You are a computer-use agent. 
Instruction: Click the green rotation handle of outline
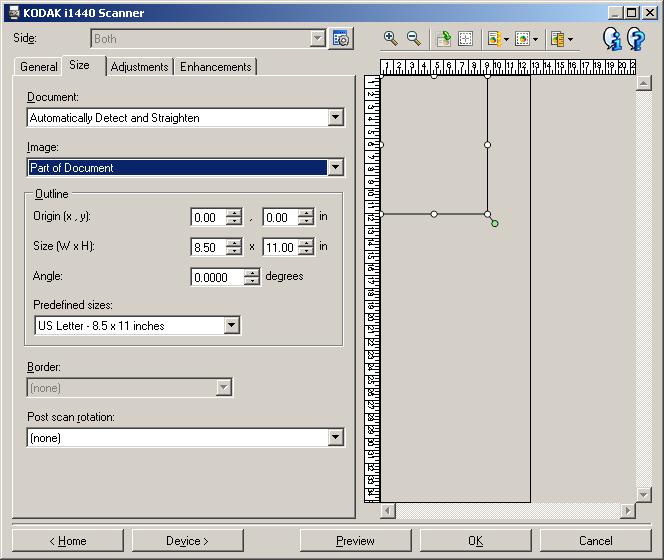(x=494, y=223)
